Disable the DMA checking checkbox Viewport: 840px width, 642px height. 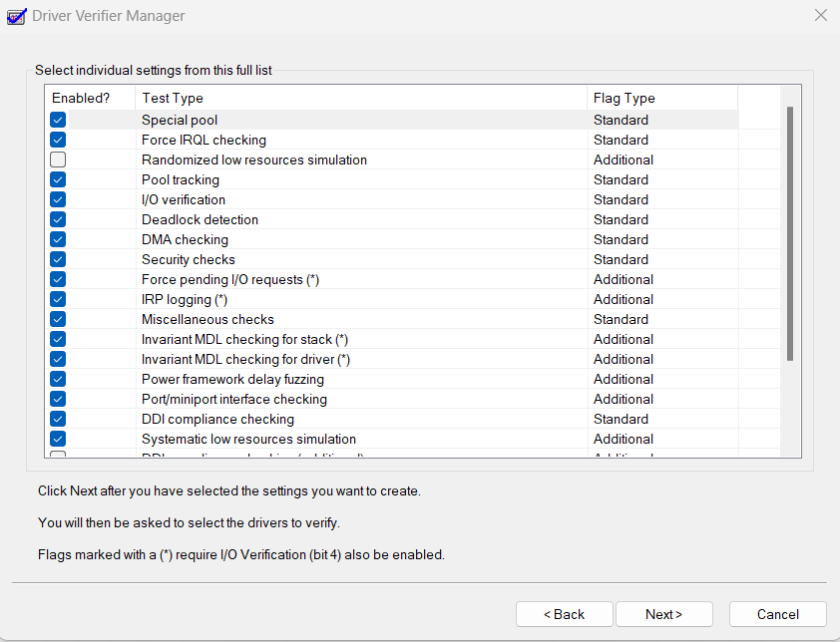58,239
